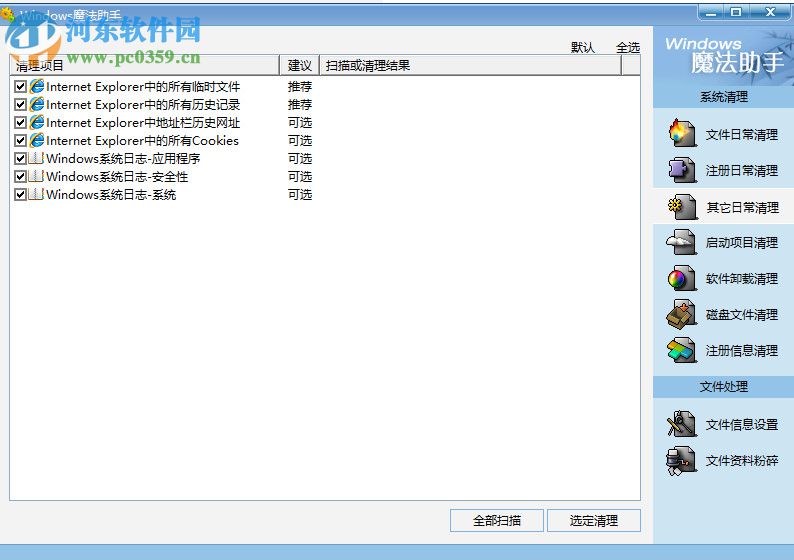Maximize the Windows魔法助手 window
Image resolution: width=794 pixels, height=560 pixels.
[x=736, y=12]
